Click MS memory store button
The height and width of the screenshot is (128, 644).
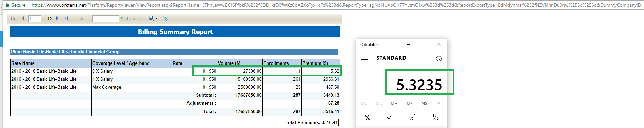424,103
